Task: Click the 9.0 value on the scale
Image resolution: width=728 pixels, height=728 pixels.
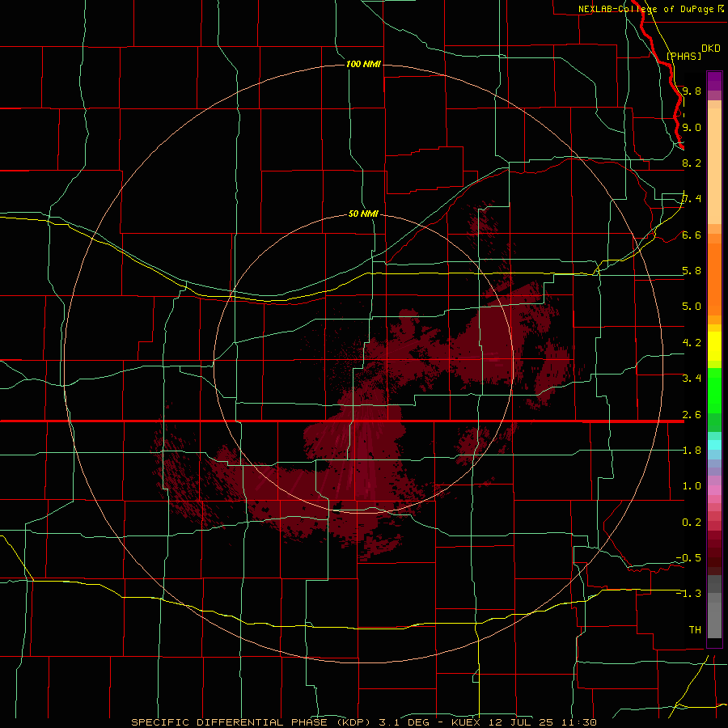Action: [x=692, y=127]
